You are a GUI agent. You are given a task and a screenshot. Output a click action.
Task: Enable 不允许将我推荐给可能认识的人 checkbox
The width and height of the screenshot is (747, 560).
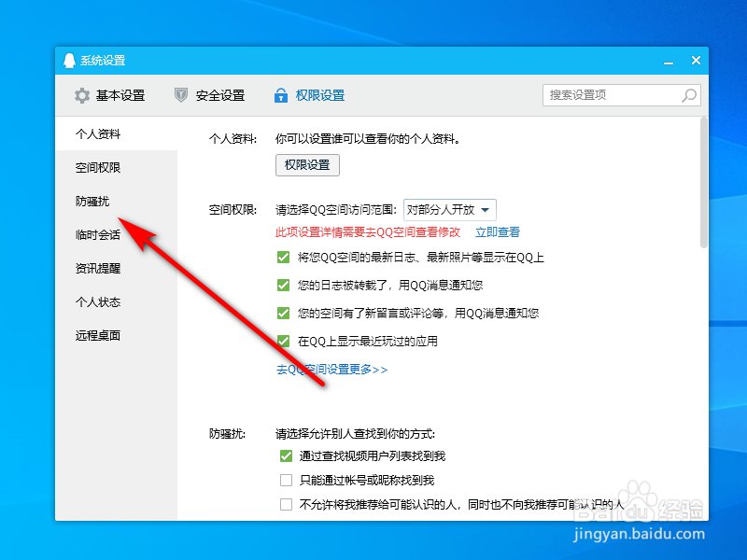tap(286, 504)
